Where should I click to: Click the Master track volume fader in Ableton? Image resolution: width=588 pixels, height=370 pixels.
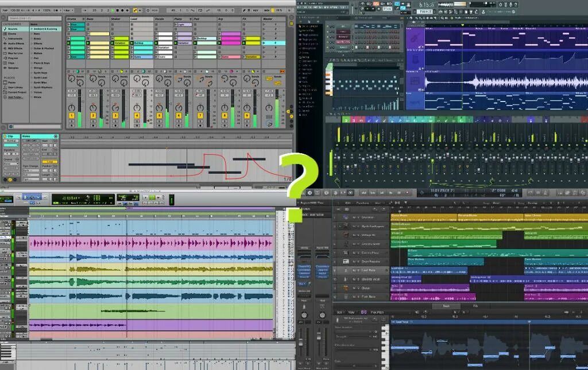pyautogui.click(x=277, y=108)
